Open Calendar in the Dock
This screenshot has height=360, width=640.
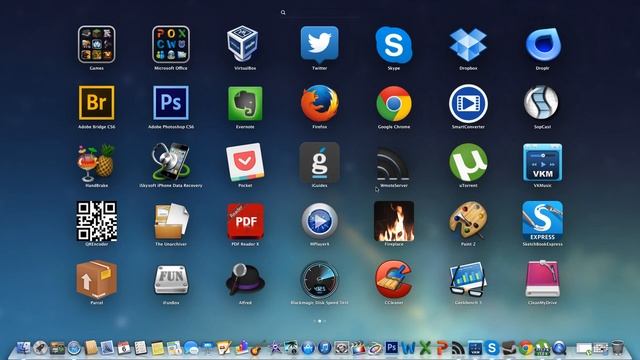pyautogui.click(x=124, y=348)
